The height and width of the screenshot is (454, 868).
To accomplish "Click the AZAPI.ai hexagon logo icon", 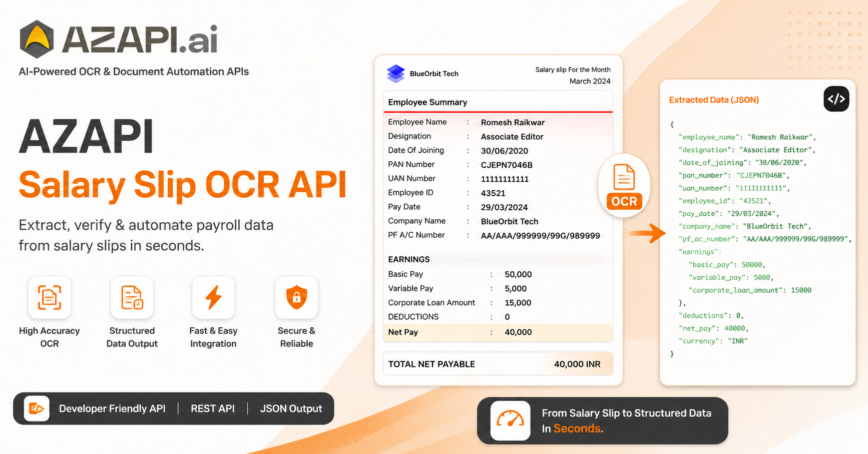I will 37,39.
